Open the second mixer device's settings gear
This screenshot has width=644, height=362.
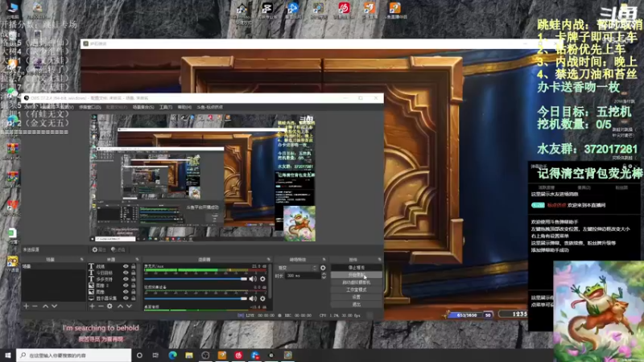(x=263, y=298)
